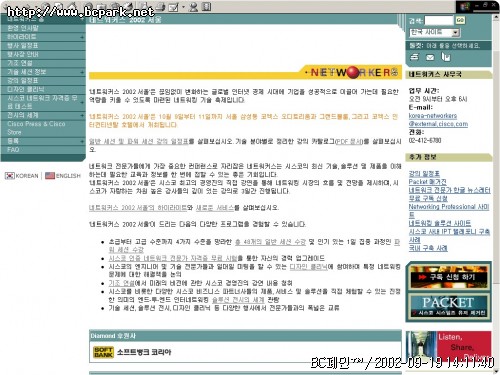Click the printer icon under the toolbox bar

(414, 57)
